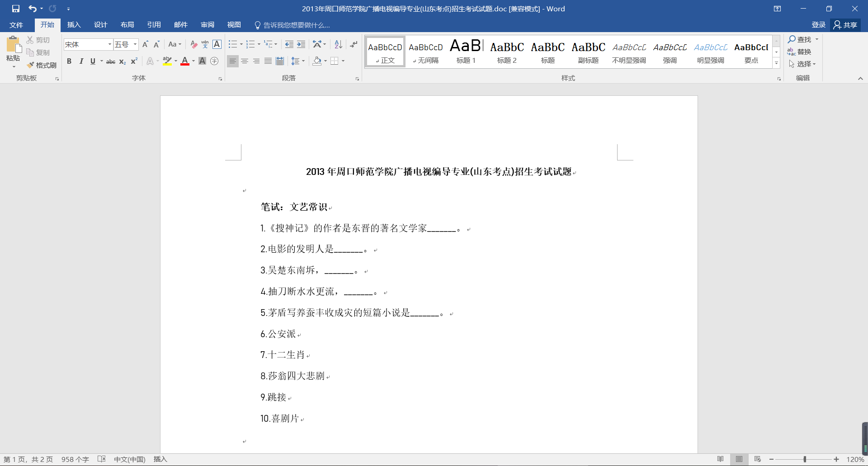
Task: Open the 插入 (Insert) ribbon tab
Action: [74, 25]
